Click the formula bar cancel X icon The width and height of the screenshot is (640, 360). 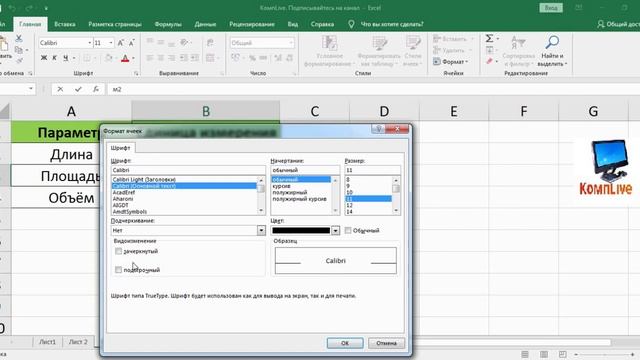click(60, 89)
